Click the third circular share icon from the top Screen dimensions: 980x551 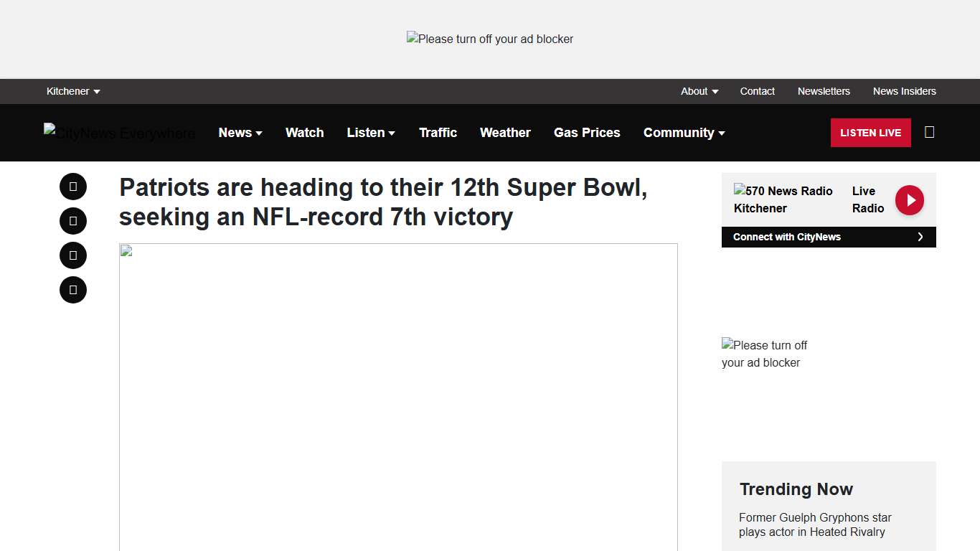(73, 255)
